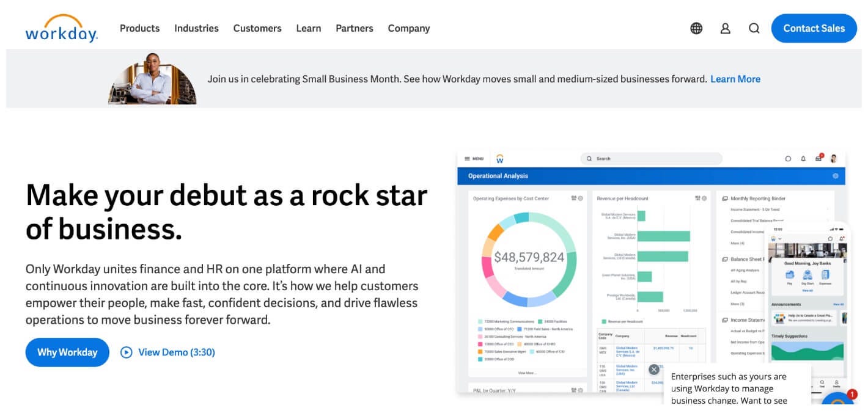Screen dimensions: 868x419
Task: Click the AR Aging Analysis row
Action: click(745, 270)
